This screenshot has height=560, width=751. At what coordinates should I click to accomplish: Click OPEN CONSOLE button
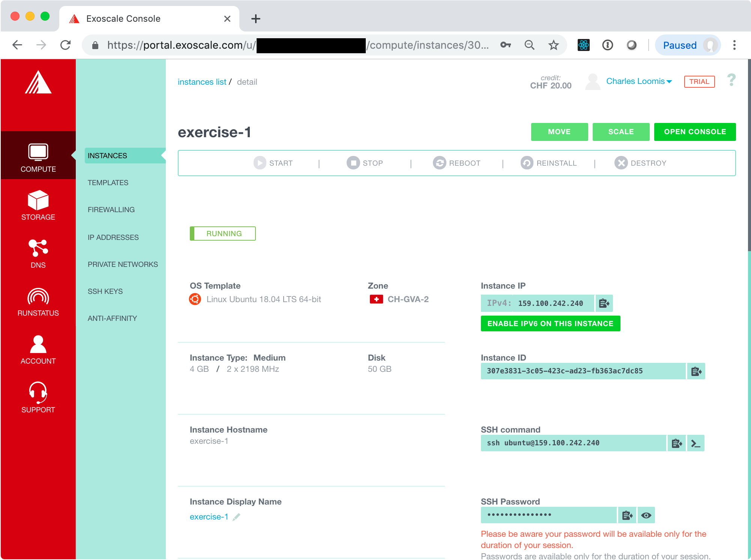point(695,132)
